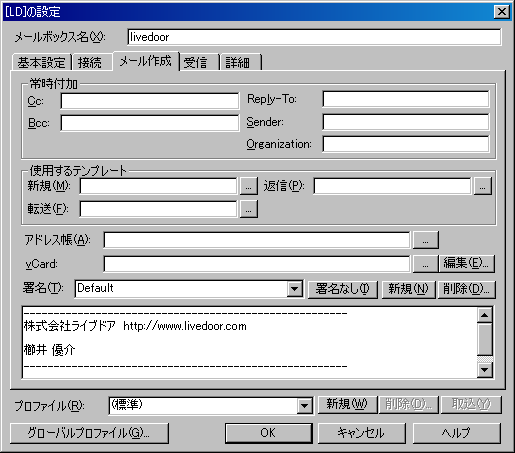The width and height of the screenshot is (515, 453).
Task: Switch to the 基本設定 tab
Action: (42, 62)
